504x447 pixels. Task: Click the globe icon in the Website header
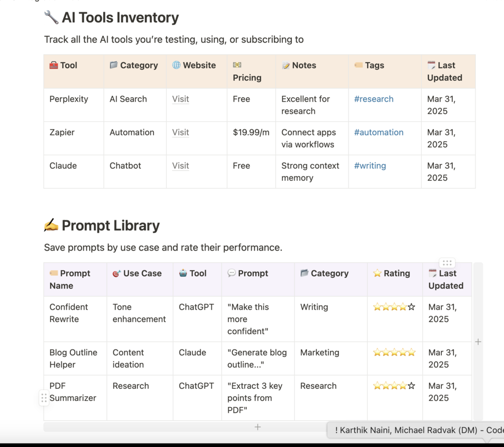[176, 65]
